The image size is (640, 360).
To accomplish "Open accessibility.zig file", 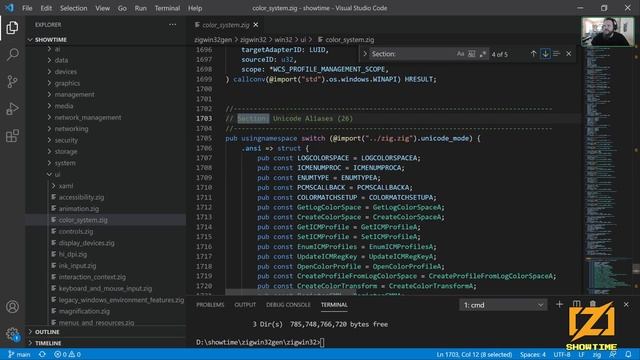I will [x=106, y=197].
